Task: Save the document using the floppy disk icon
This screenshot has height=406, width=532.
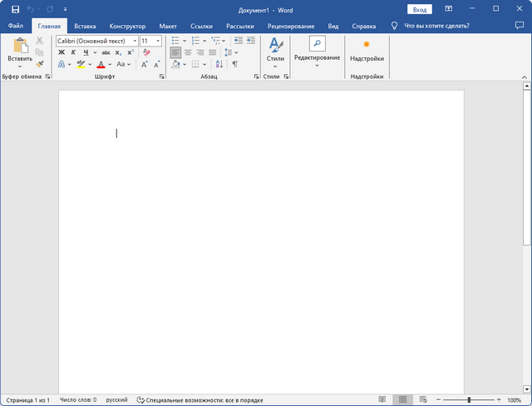Action: coord(15,9)
